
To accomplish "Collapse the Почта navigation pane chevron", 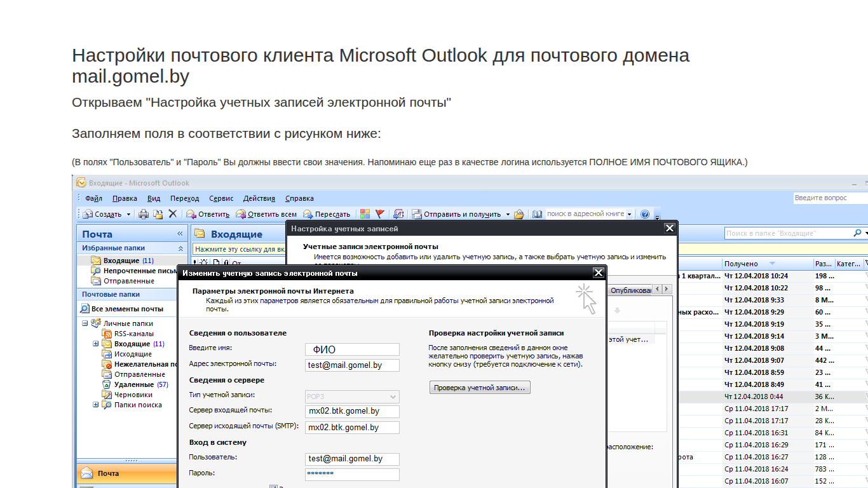I will 180,234.
